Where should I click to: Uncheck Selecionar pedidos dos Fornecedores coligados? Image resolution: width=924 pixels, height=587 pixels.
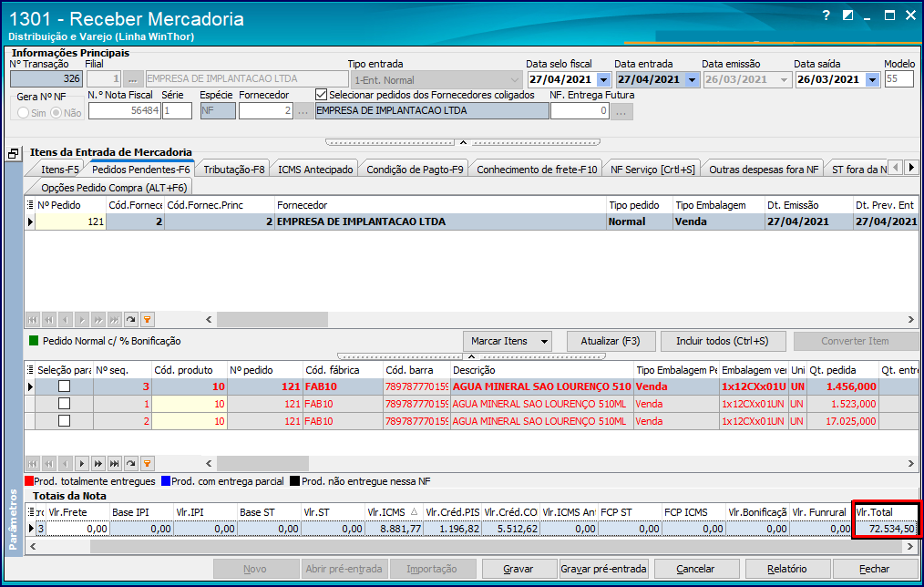(x=321, y=94)
